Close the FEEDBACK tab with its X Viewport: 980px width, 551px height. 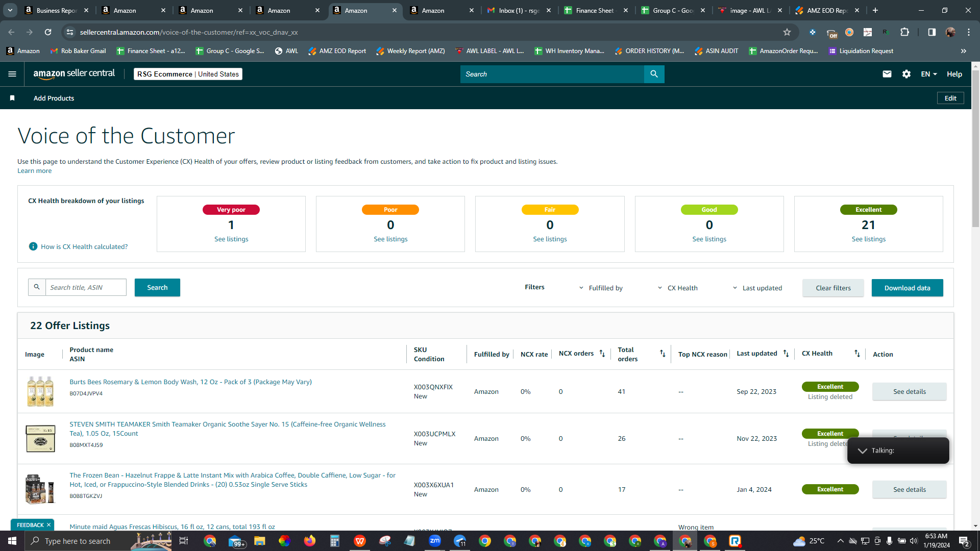coord(48,524)
